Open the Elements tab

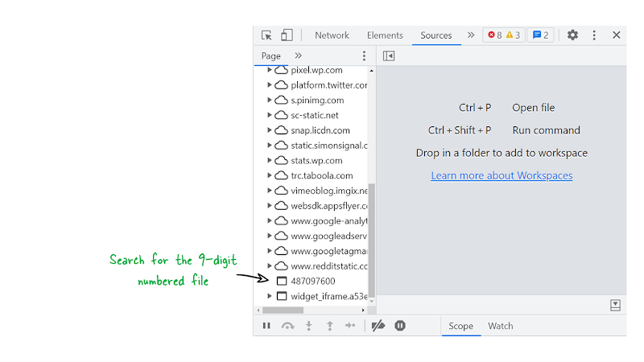385,35
